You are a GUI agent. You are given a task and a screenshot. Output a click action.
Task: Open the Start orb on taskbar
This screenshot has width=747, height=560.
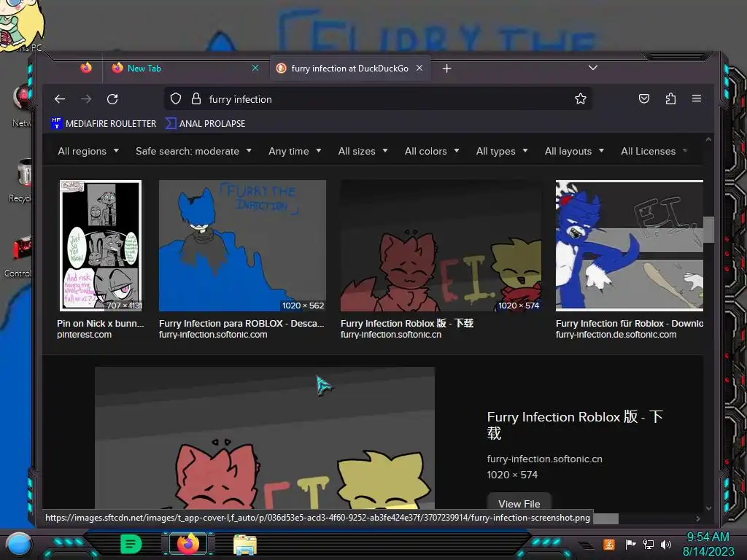pos(19,544)
